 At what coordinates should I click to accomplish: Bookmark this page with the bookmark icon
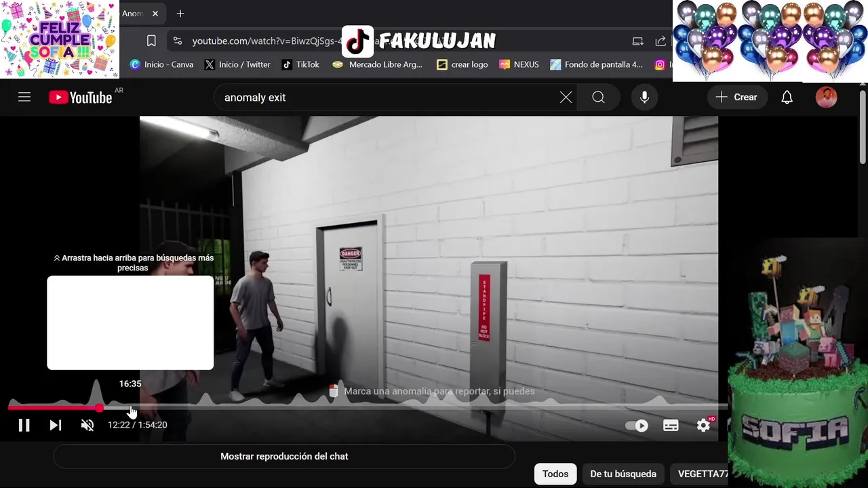[151, 41]
